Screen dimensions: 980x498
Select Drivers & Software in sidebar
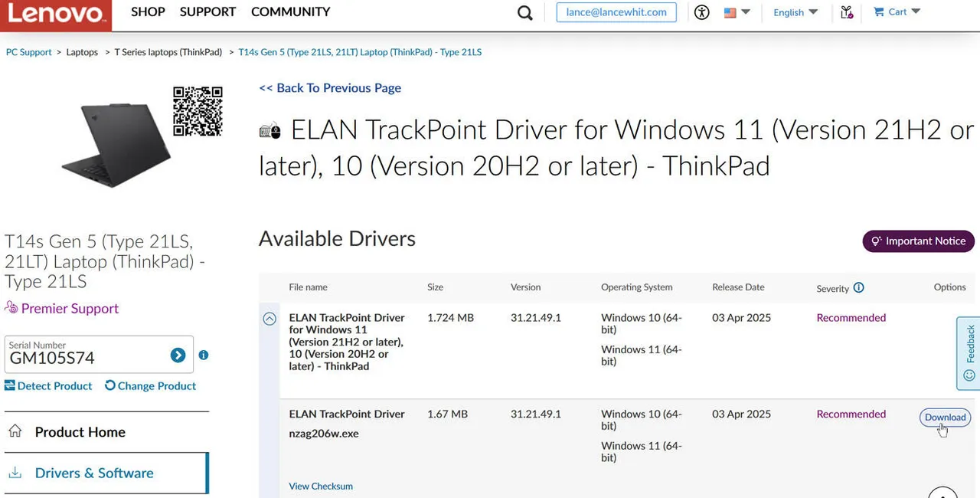tap(94, 473)
